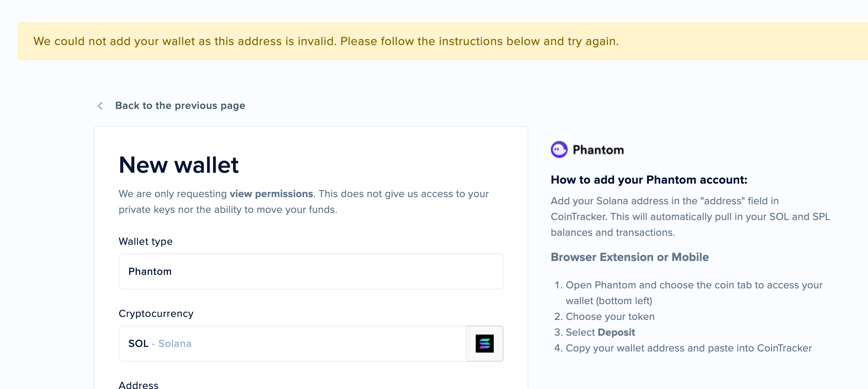
Task: Click the bold Deposit word in step three
Action: [616, 332]
